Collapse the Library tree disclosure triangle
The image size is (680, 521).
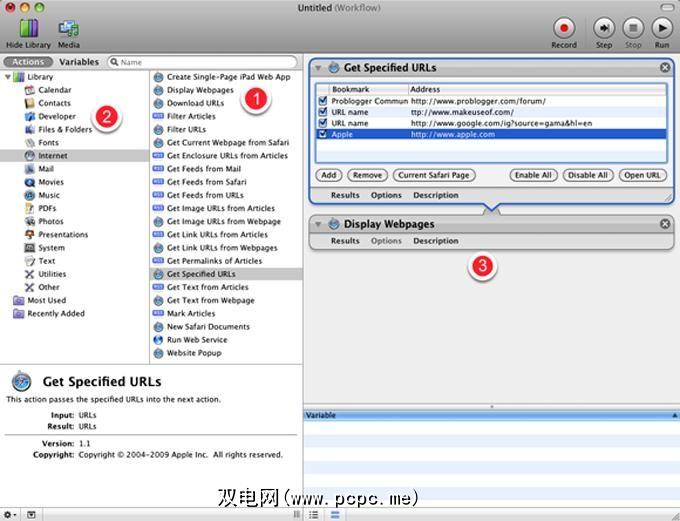[9, 77]
